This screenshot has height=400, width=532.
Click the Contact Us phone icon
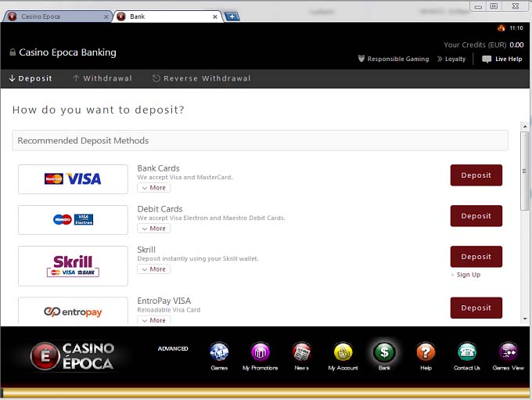(467, 352)
